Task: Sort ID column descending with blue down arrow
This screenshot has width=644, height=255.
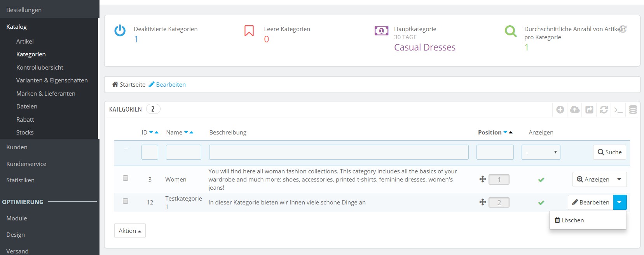Action: click(x=151, y=133)
